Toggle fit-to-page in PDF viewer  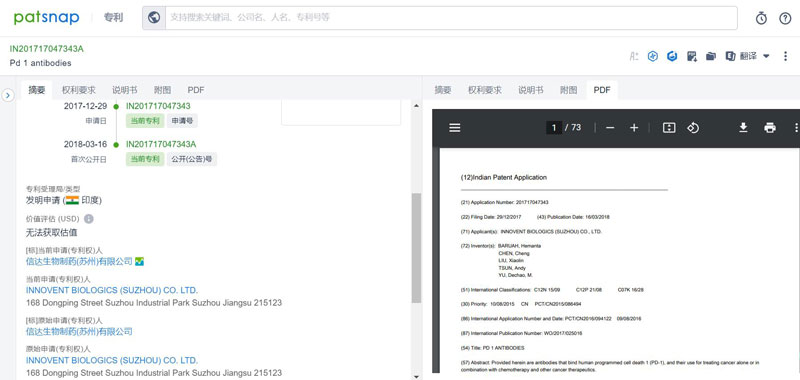tap(669, 128)
